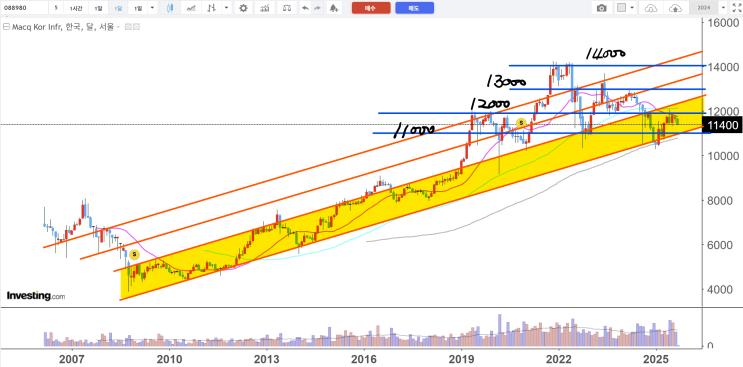Toggle fullscreen chart mode
743x367 pixels.
733,8
